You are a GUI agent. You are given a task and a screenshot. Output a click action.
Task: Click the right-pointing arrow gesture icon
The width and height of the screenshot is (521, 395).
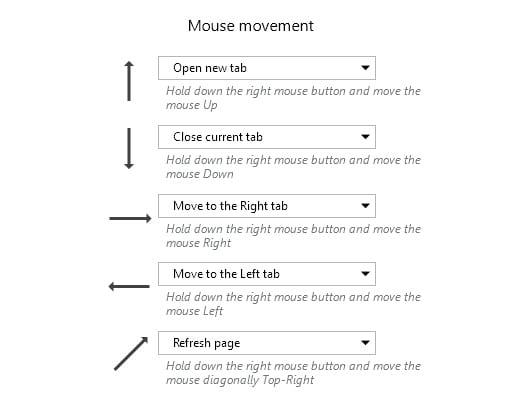pyautogui.click(x=130, y=219)
